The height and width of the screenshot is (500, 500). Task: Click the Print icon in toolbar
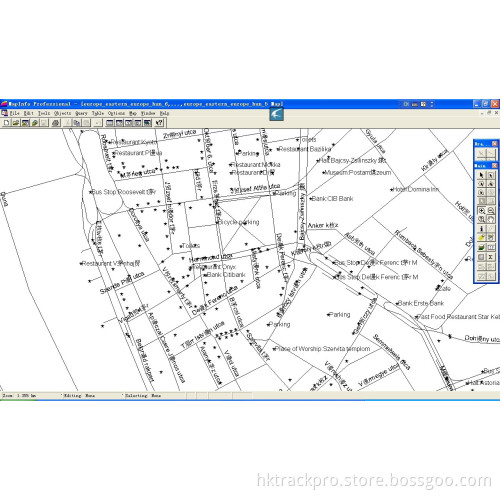pyautogui.click(x=56, y=123)
